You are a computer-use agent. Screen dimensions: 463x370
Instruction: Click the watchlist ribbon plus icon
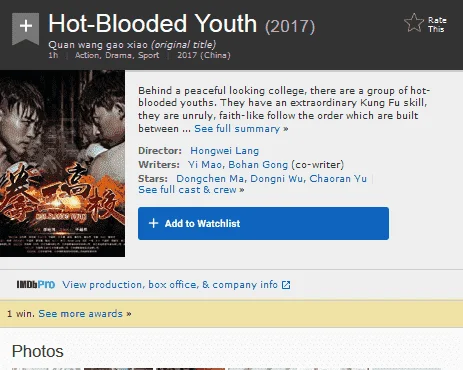click(x=26, y=28)
